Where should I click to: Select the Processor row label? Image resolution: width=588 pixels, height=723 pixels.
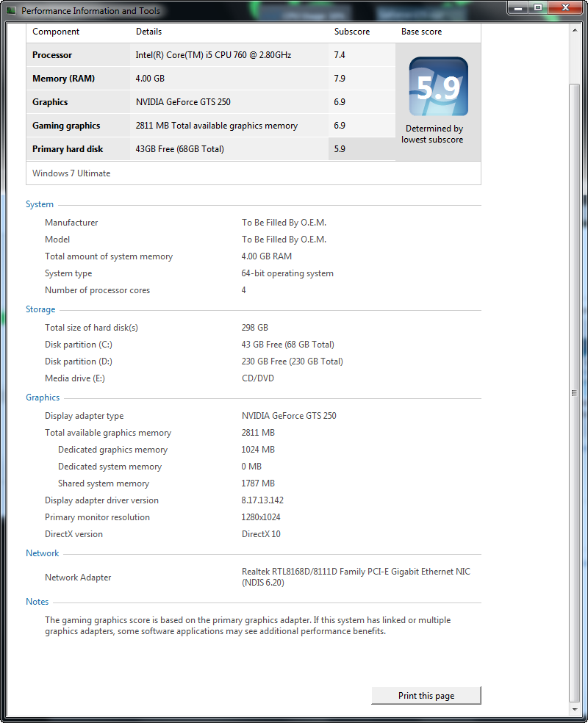[52, 55]
